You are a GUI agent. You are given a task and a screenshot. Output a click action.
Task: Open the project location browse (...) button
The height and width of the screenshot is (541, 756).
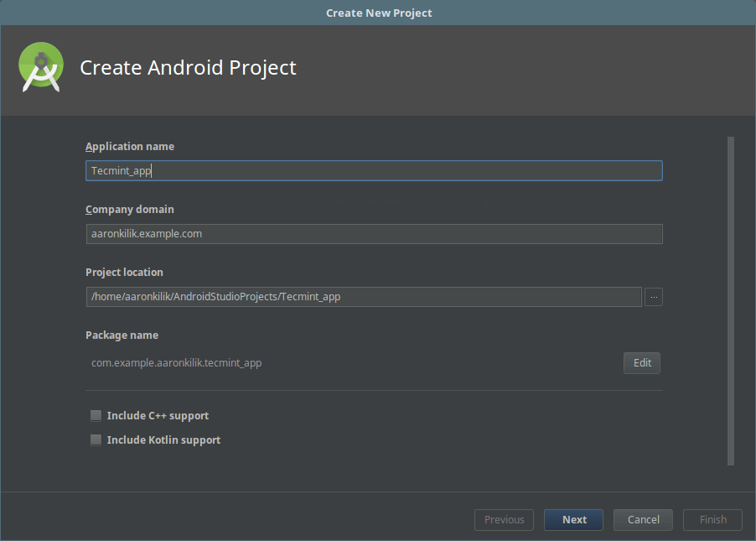[654, 297]
